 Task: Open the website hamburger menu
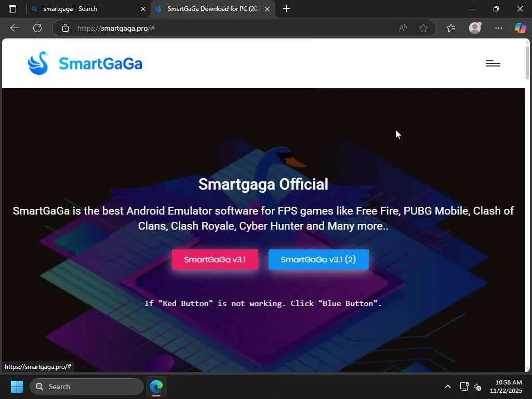(493, 63)
